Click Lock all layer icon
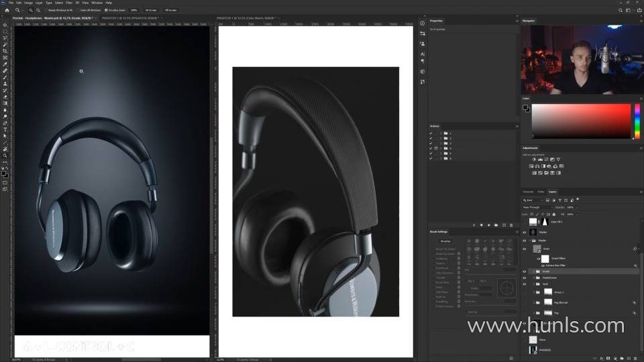This screenshot has height=362, width=644. coord(553,215)
